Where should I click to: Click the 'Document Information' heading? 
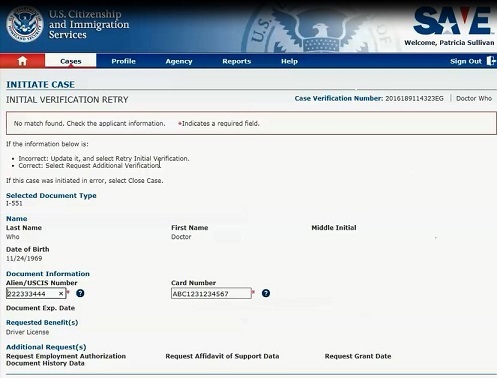point(48,274)
